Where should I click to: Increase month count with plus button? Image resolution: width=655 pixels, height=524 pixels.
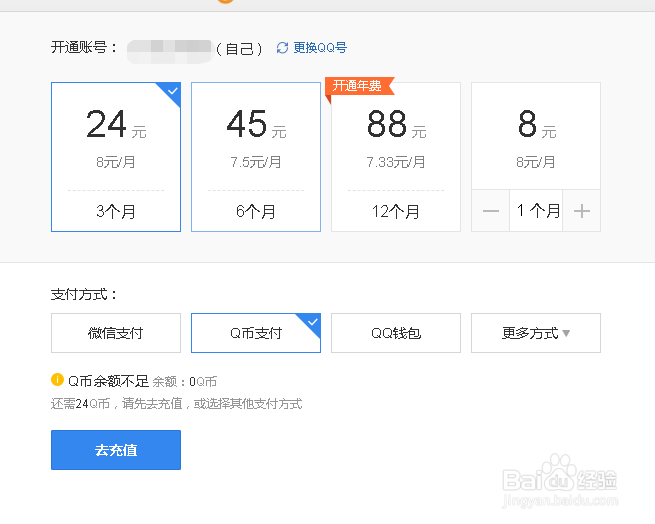[581, 211]
